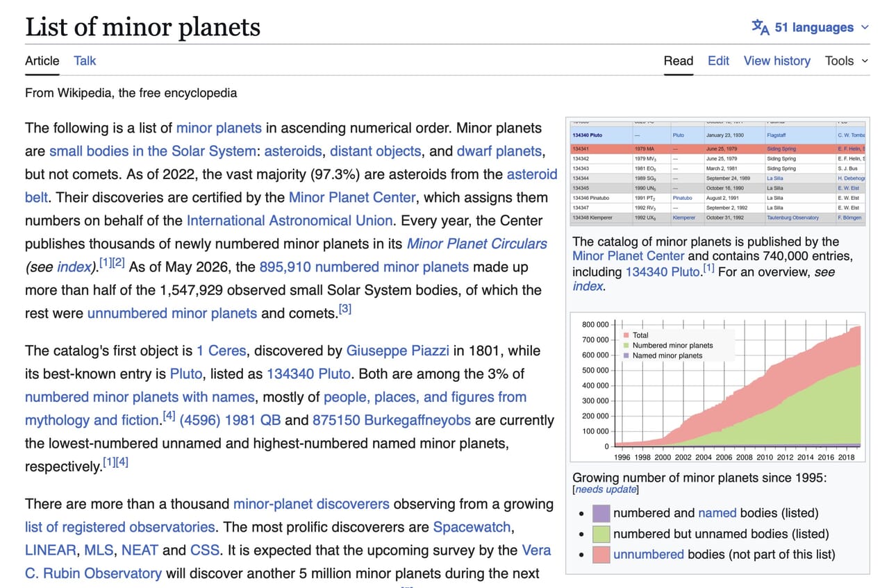Viewport: 889px width, 588px height.
Task: Open International Astronomical Union link
Action: [x=290, y=221]
